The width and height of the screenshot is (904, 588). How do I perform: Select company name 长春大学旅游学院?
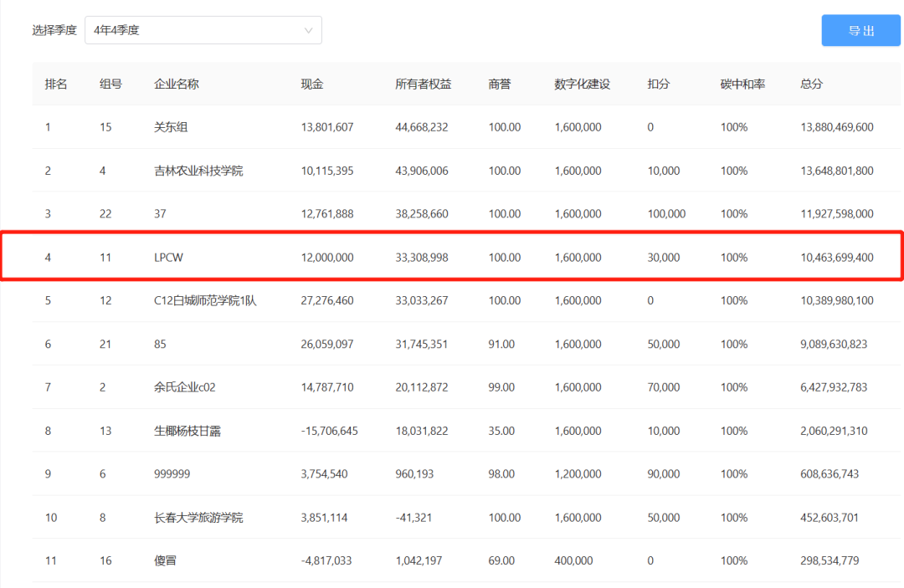pyautogui.click(x=198, y=518)
